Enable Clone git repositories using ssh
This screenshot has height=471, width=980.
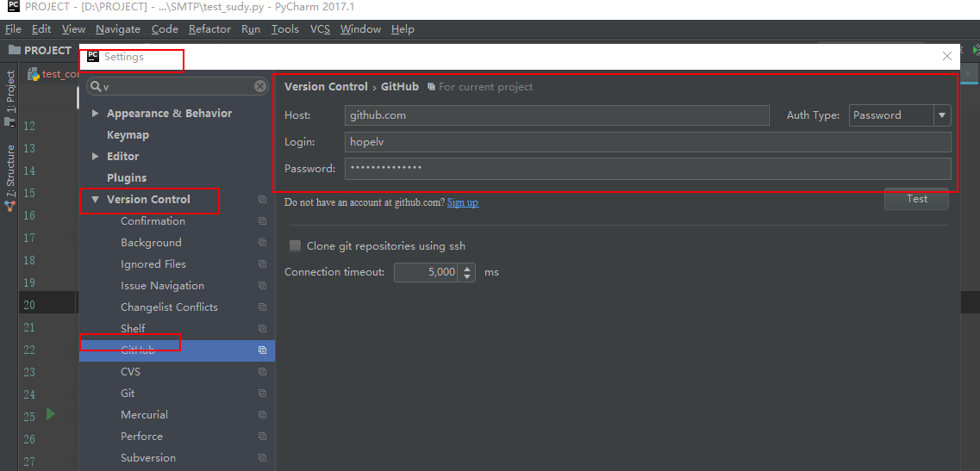tap(295, 246)
